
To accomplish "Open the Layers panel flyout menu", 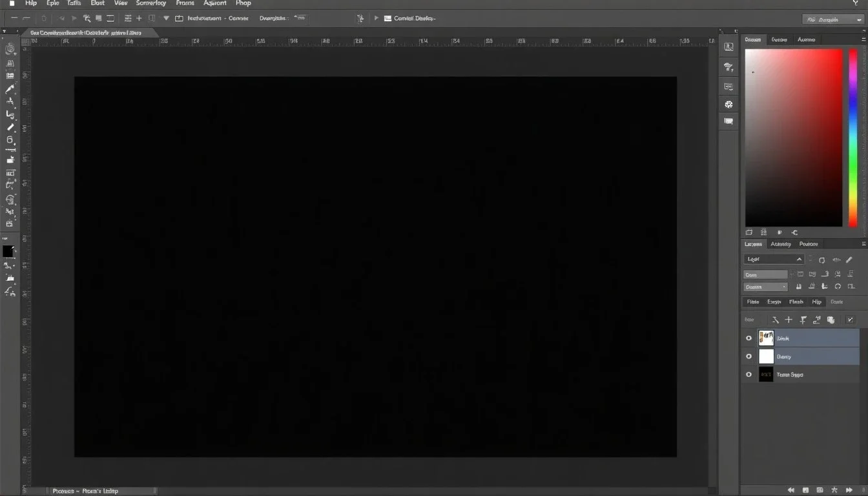I will point(863,244).
